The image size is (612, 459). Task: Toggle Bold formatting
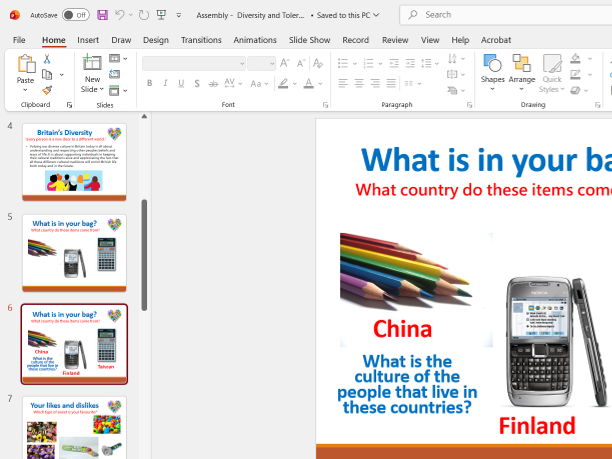coord(149,83)
